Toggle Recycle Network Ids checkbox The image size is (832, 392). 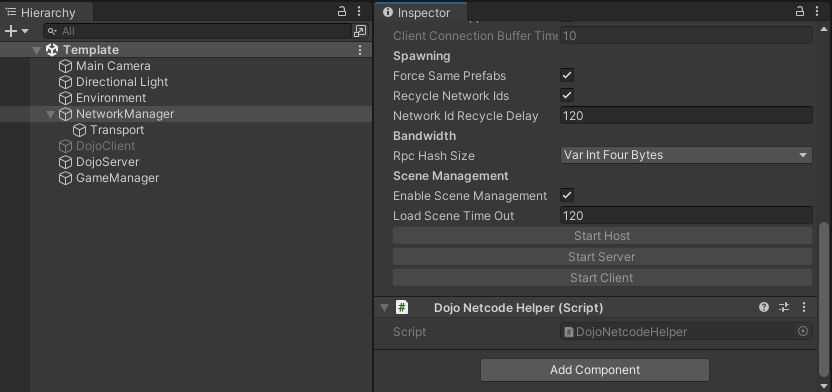(567, 95)
